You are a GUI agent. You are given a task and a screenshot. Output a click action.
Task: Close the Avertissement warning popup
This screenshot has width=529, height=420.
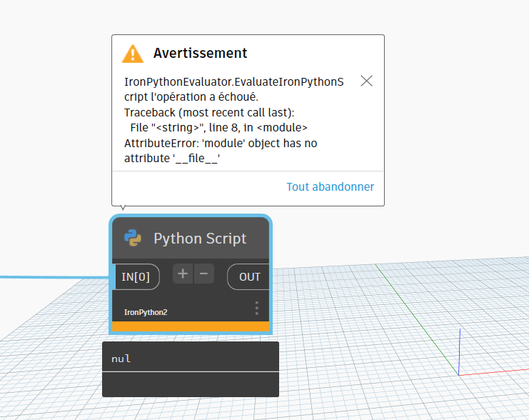point(366,81)
